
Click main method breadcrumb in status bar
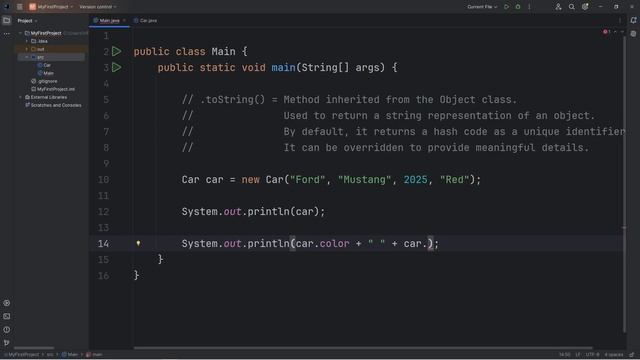point(94,355)
